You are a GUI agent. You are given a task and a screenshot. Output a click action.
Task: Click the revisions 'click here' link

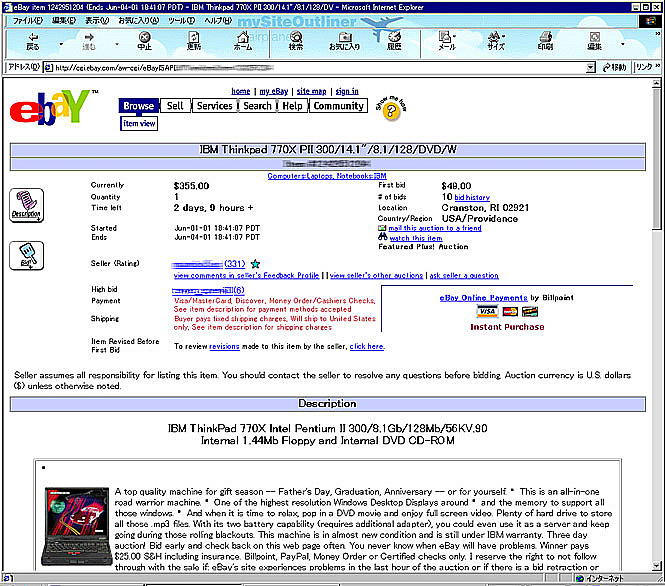click(367, 346)
